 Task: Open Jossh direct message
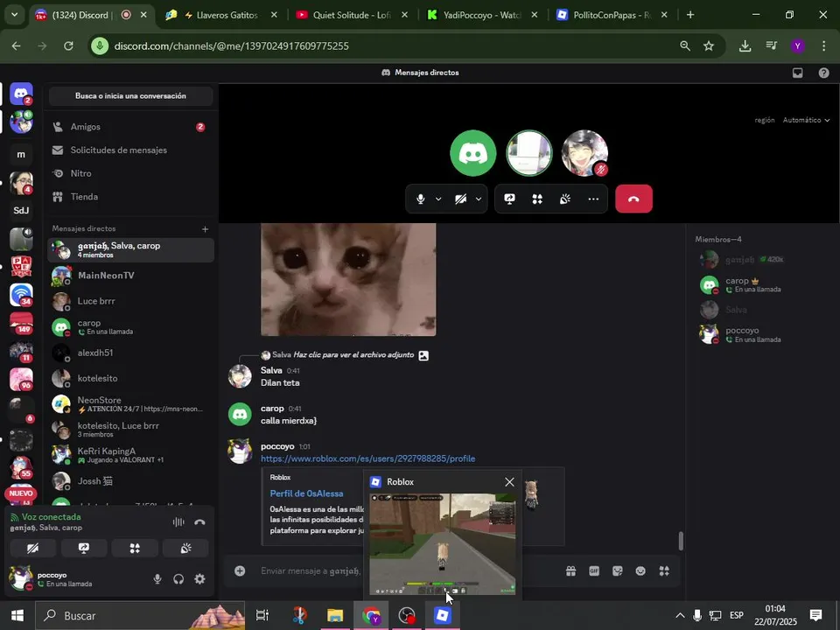[x=130, y=481]
